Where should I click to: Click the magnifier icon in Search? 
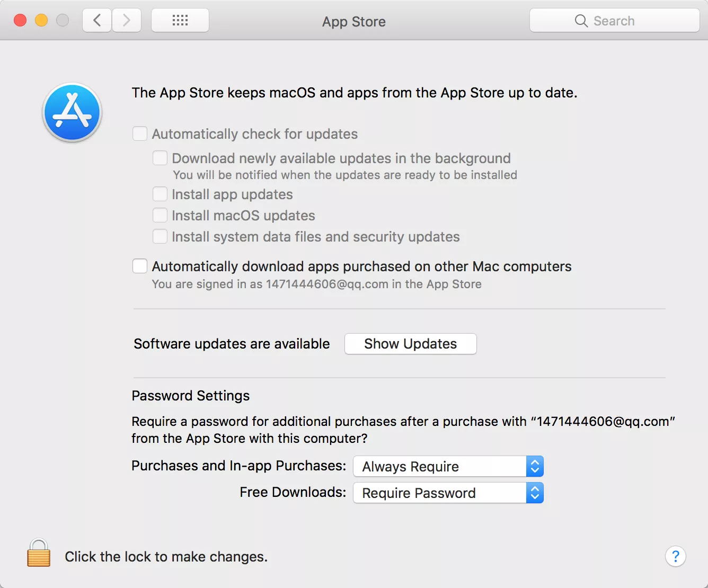click(581, 21)
